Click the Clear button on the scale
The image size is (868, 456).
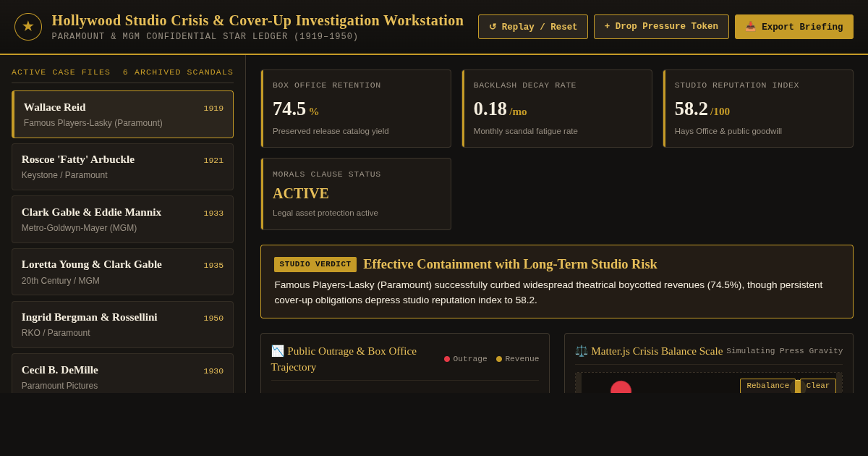[818, 386]
